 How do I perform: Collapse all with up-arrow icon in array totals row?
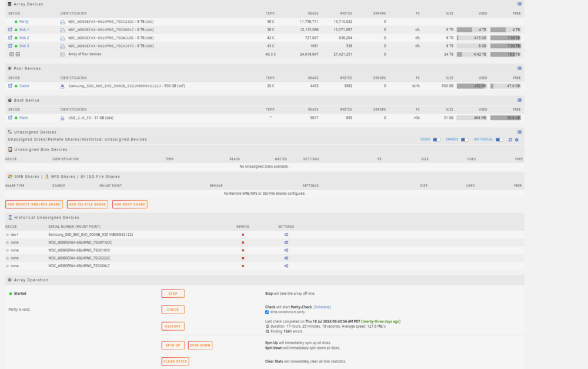pos(18,54)
